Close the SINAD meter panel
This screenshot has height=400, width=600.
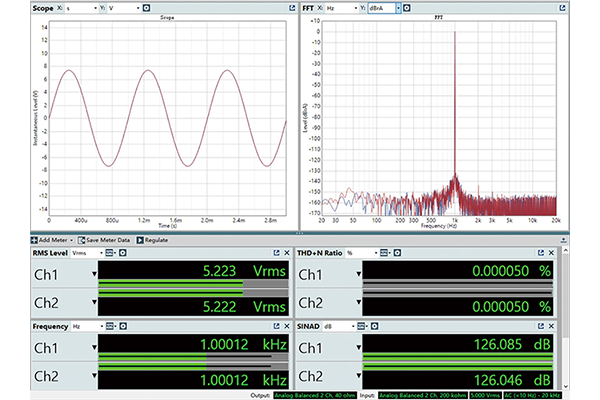click(551, 327)
